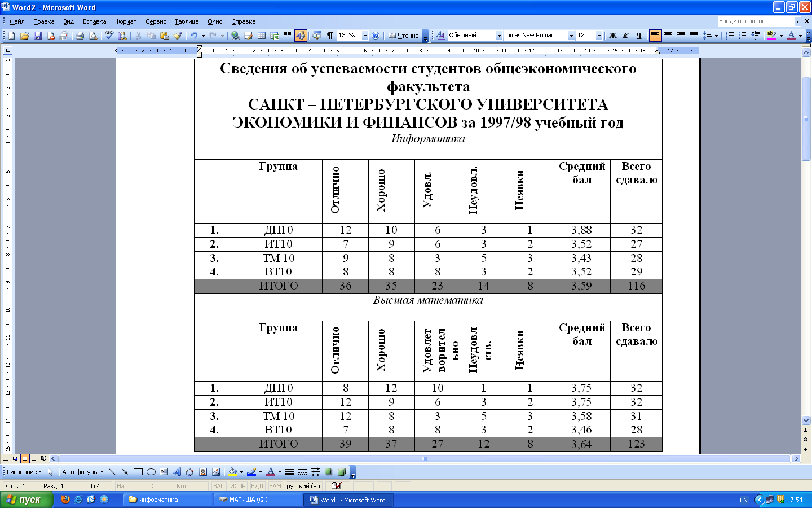Toggle the numbered list
Screen dimensions: 812x508
730,36
